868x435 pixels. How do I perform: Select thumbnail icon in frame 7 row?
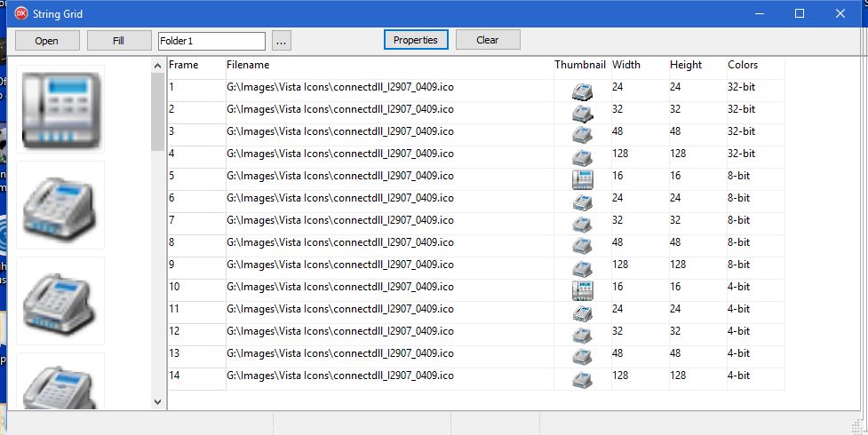(x=582, y=224)
